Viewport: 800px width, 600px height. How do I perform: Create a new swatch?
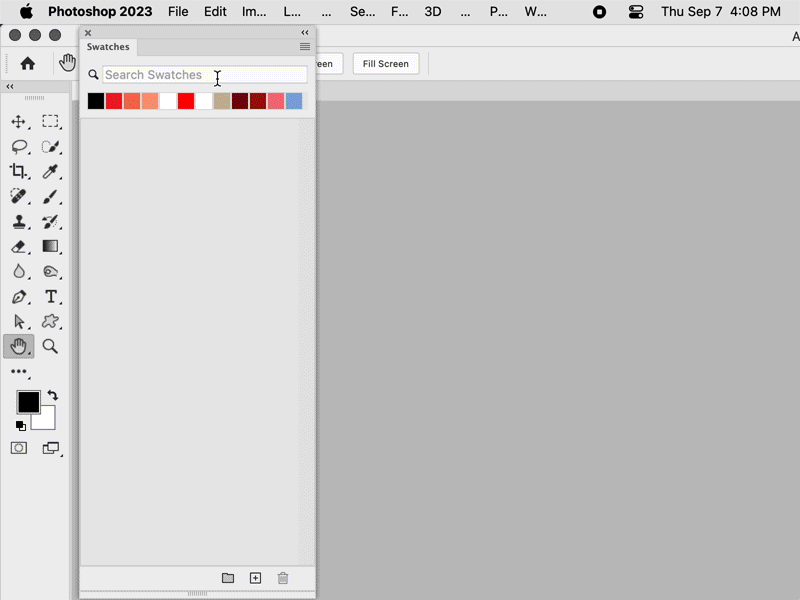(x=256, y=578)
